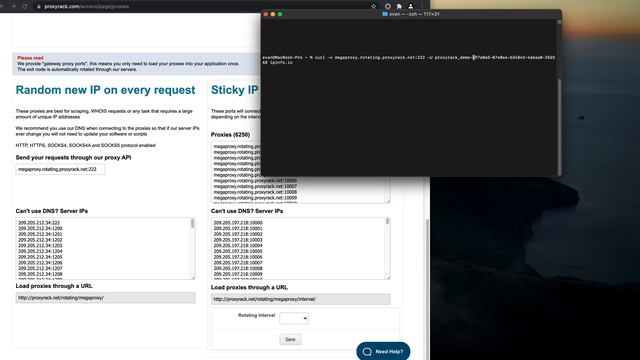640x360 pixels.
Task: Select proxy entry ending in :10007
Action: [x=255, y=186]
